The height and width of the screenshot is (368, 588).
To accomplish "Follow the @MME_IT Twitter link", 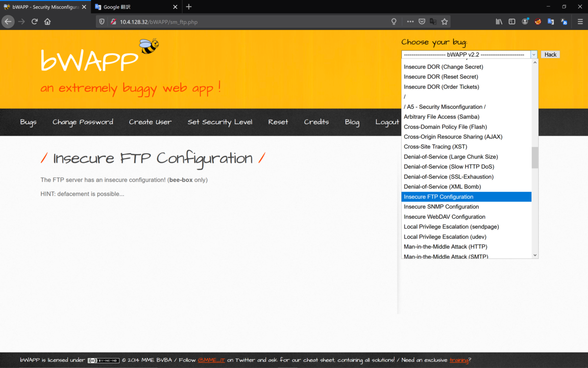I will (211, 360).
